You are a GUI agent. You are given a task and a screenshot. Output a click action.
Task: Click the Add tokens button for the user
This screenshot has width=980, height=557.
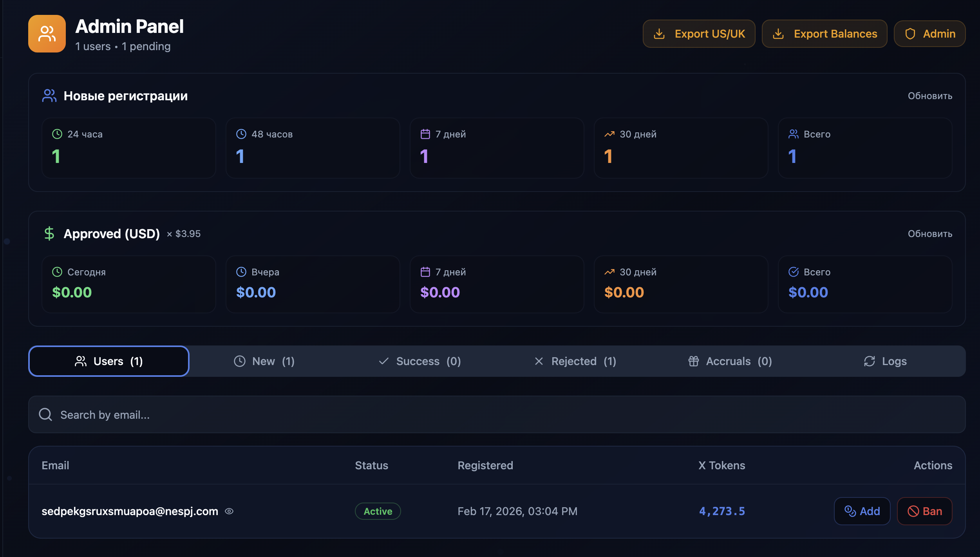(862, 511)
